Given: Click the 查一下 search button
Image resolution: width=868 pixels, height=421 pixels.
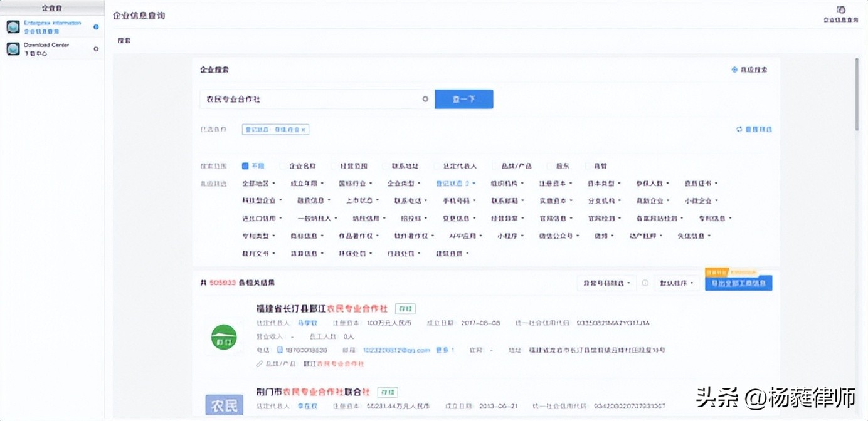Looking at the screenshot, I should (x=463, y=99).
